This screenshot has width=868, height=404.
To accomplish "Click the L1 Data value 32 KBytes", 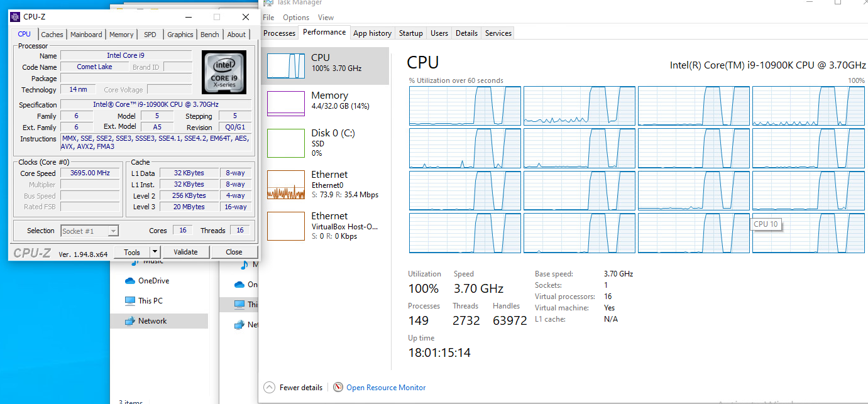I will [x=189, y=173].
